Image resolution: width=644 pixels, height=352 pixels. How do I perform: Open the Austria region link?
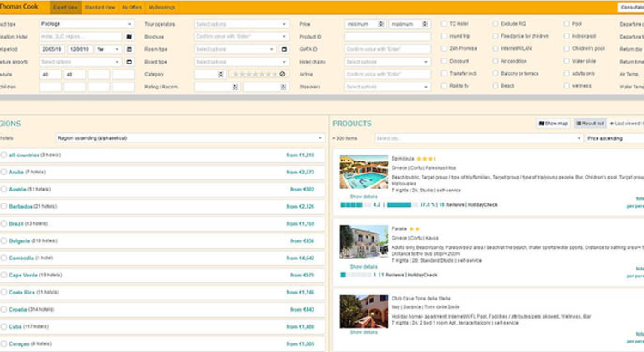click(18, 190)
